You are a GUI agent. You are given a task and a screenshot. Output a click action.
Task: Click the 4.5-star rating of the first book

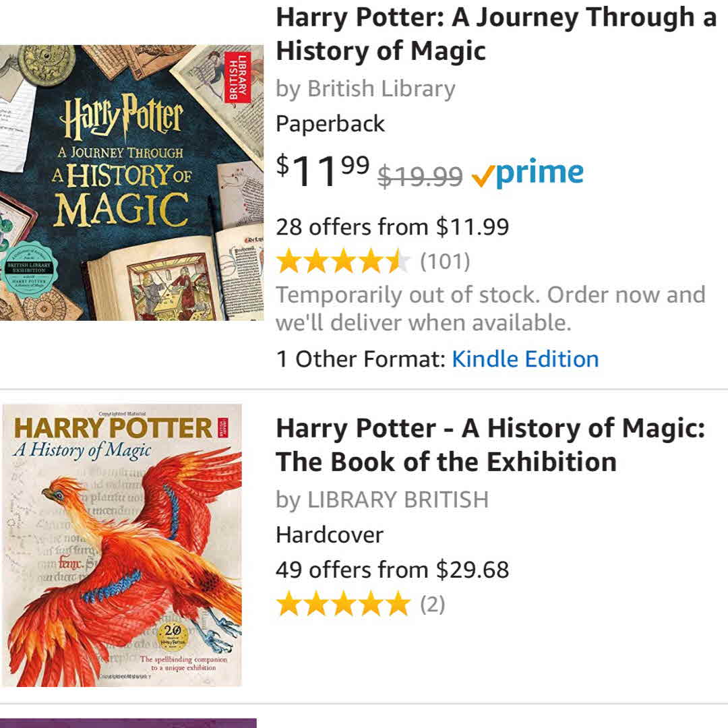[x=343, y=262]
